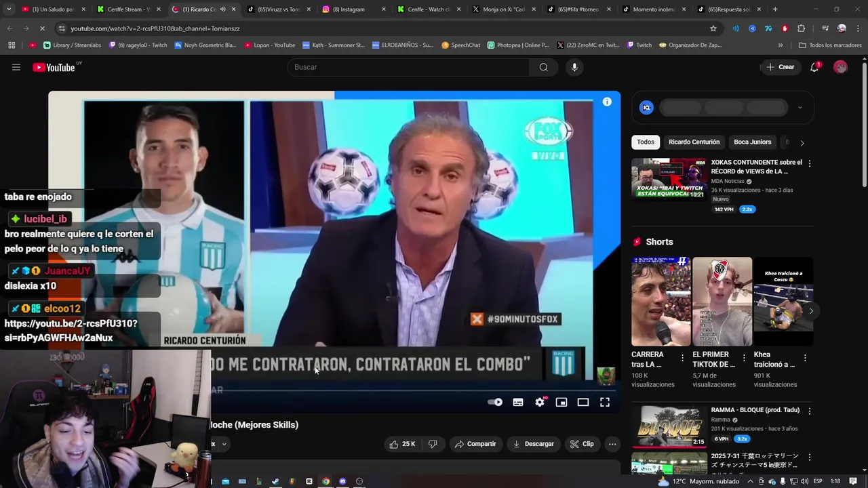Open the apps grid in bookmarks bar
Image resolution: width=868 pixels, height=488 pixels.
(12, 45)
